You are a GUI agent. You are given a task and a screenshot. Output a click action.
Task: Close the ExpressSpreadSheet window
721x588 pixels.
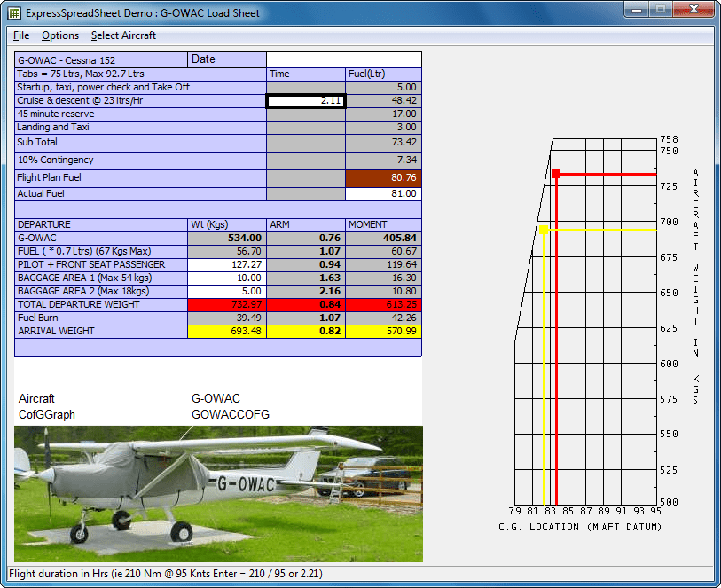[694, 10]
